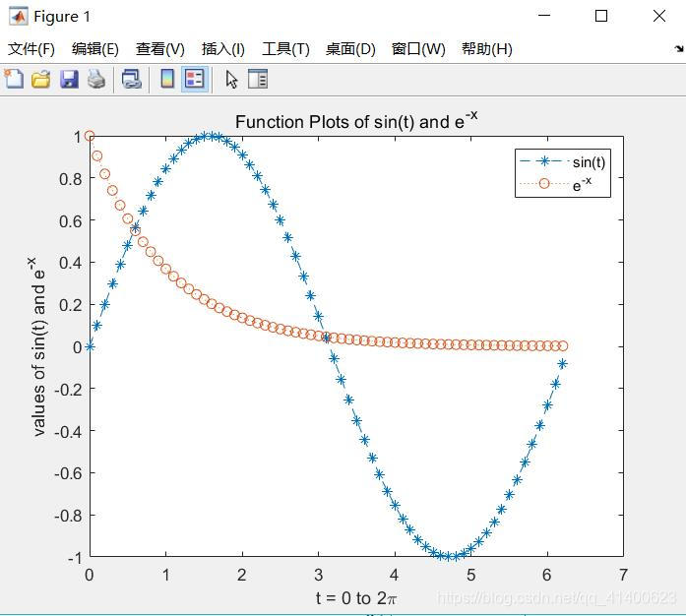The image size is (686, 616).
Task: Click the Open File folder icon
Action: [41, 79]
